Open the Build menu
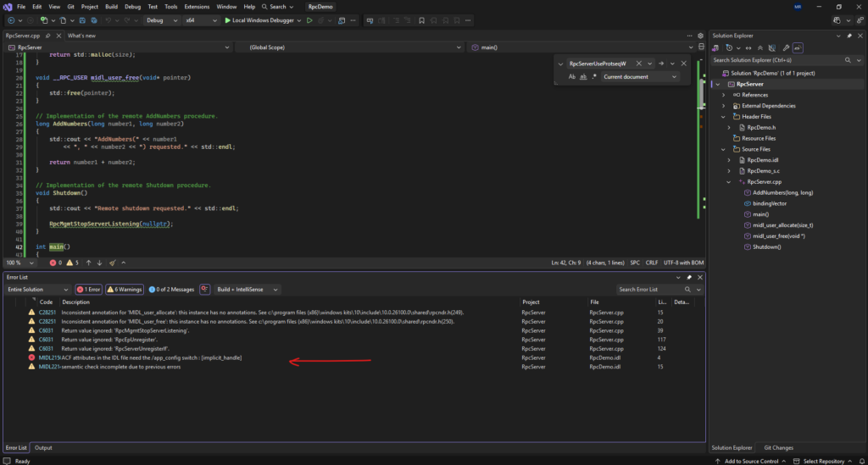The height and width of the screenshot is (465, 868). pos(111,7)
